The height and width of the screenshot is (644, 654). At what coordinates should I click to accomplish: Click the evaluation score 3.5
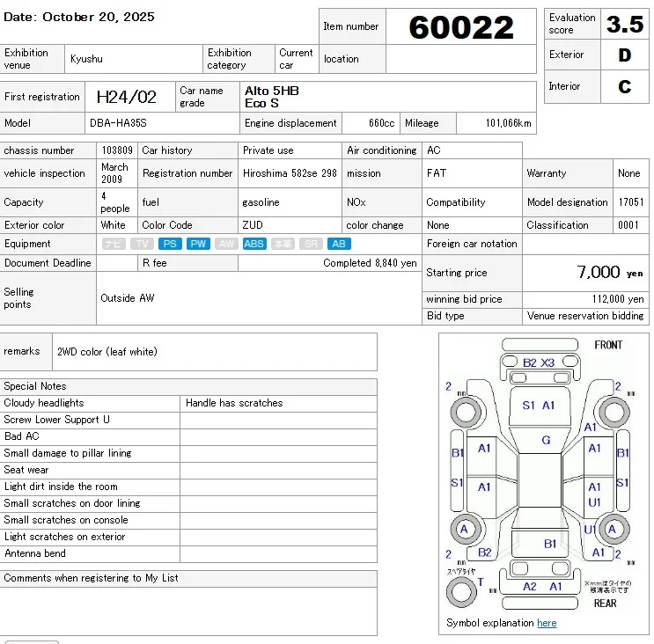pos(625,24)
